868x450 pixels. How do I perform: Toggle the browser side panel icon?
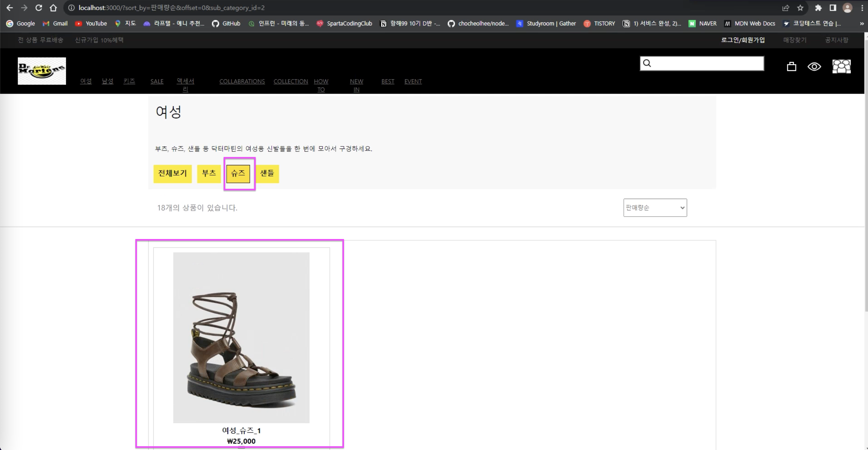pos(833,8)
